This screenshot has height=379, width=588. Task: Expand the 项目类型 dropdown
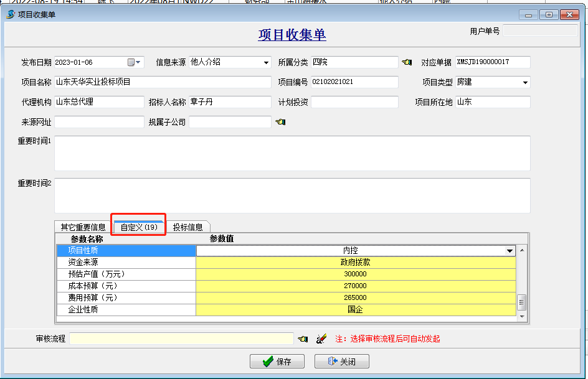coord(525,82)
